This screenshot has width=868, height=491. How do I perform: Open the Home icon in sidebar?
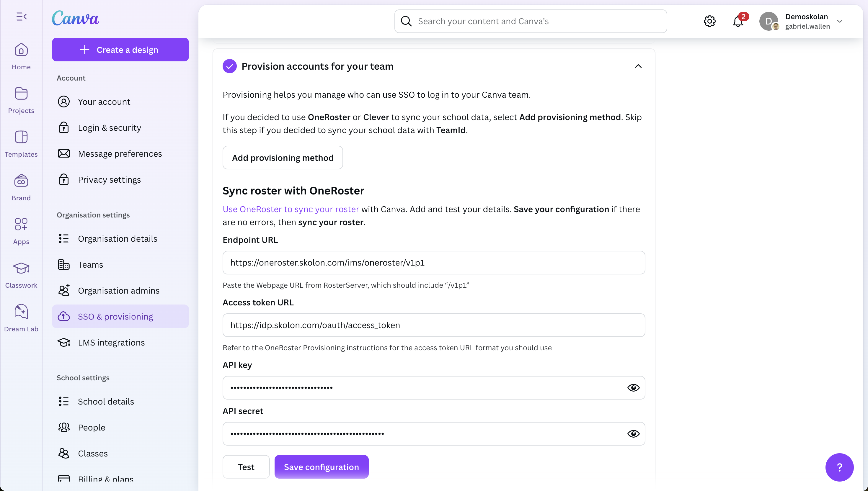pyautogui.click(x=21, y=56)
